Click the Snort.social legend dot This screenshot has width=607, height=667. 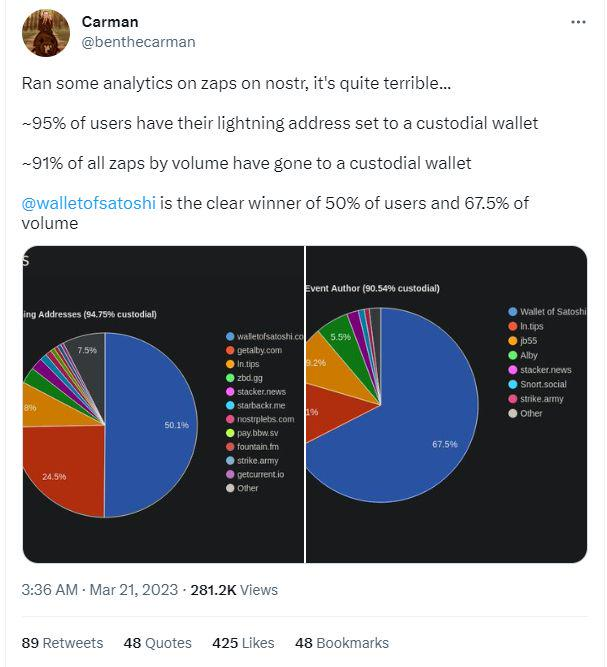point(512,384)
